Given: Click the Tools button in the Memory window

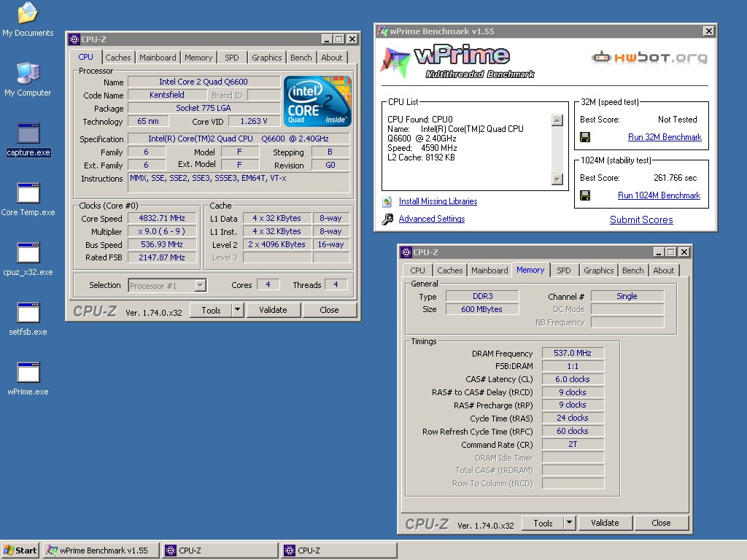Looking at the screenshot, I should 543,523.
